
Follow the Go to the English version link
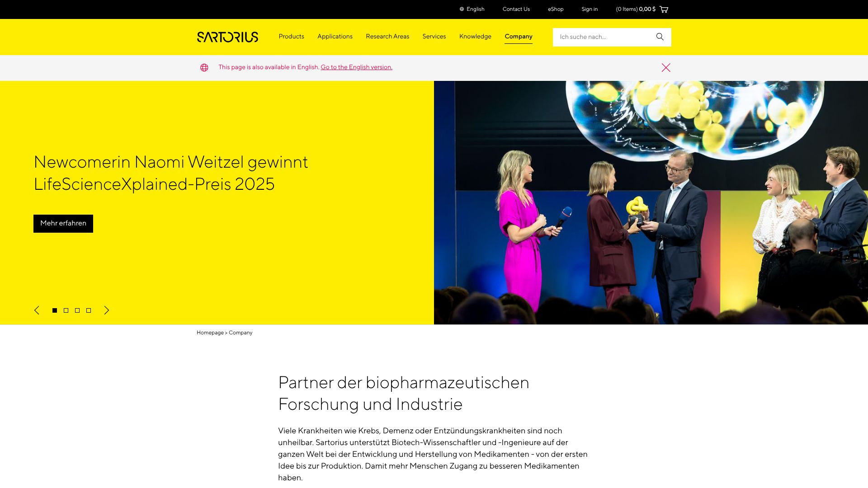(x=356, y=67)
